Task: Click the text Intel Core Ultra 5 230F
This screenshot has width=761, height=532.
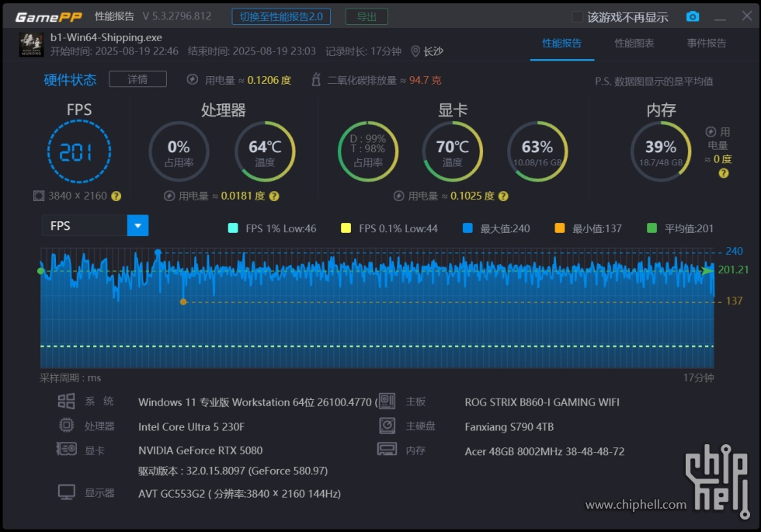Action: [x=191, y=426]
